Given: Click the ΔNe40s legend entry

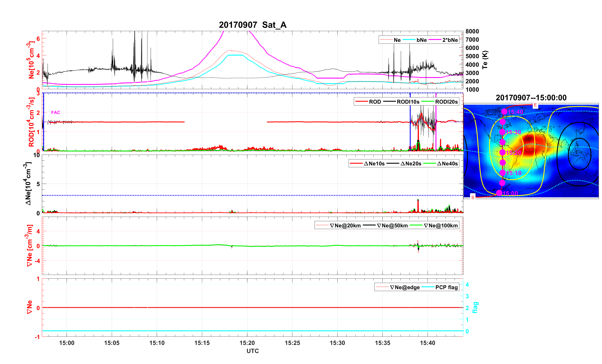Looking at the screenshot, I should 447,164.
